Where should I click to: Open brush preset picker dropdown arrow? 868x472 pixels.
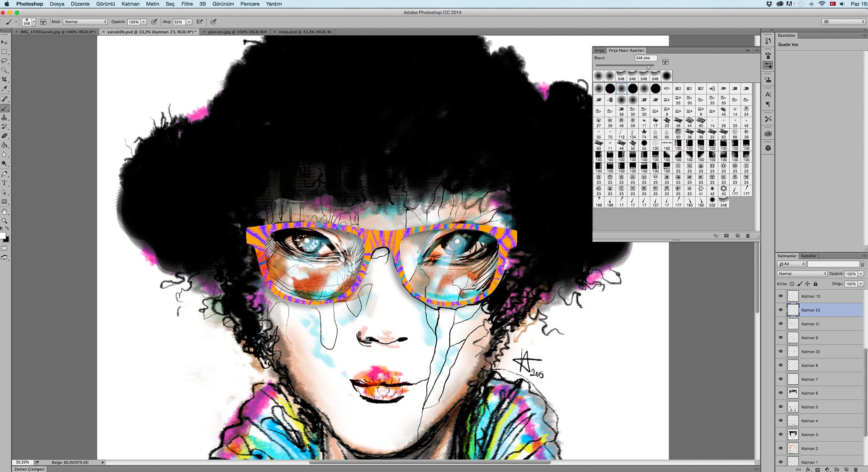pos(34,22)
